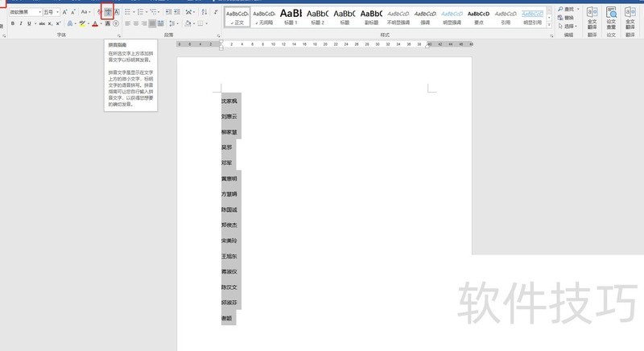Screen dimensions: 644x351
Task: Apply the yellow text highlight color
Action: tap(82, 23)
